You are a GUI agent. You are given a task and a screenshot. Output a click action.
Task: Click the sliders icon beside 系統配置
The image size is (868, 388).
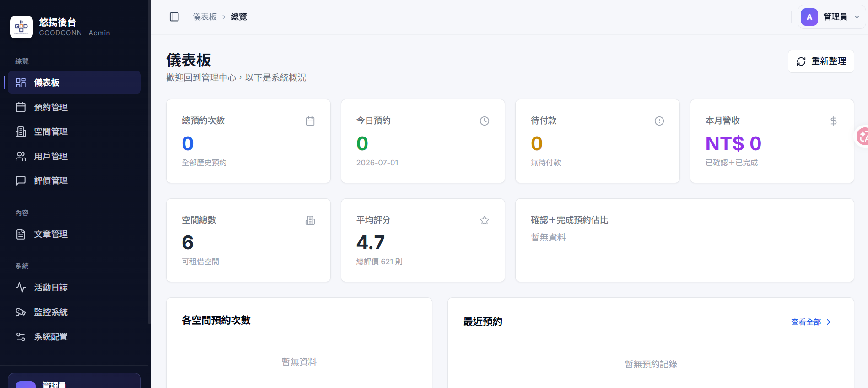click(21, 337)
